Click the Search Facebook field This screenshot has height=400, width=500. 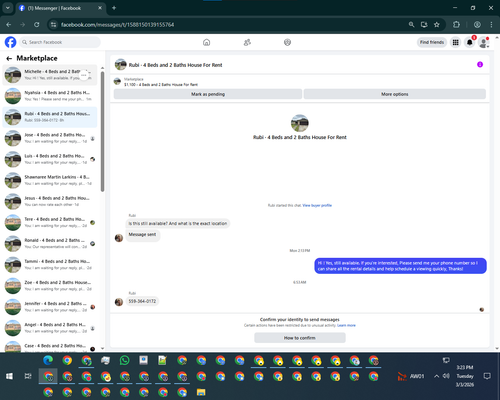[60, 42]
